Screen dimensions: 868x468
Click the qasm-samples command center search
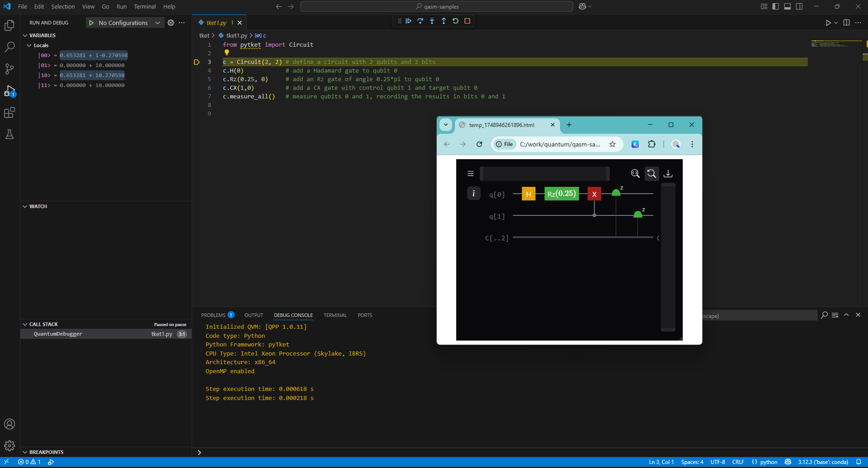(437, 6)
